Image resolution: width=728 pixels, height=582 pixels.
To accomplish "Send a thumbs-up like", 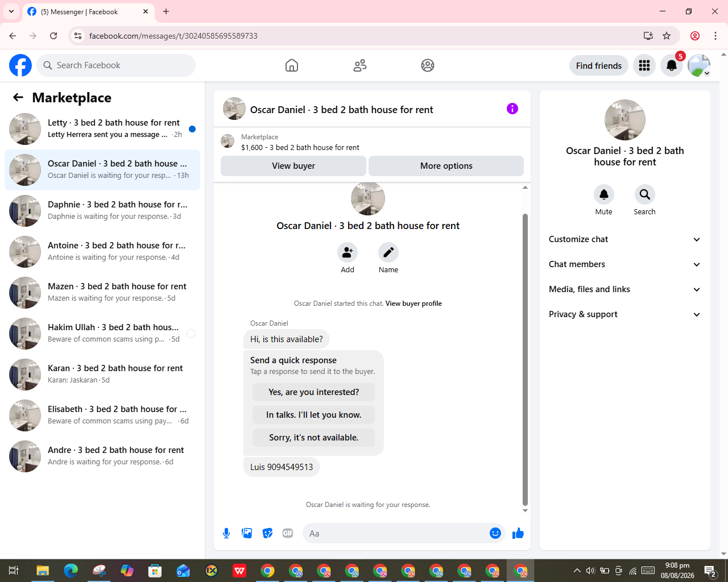I will pos(518,533).
